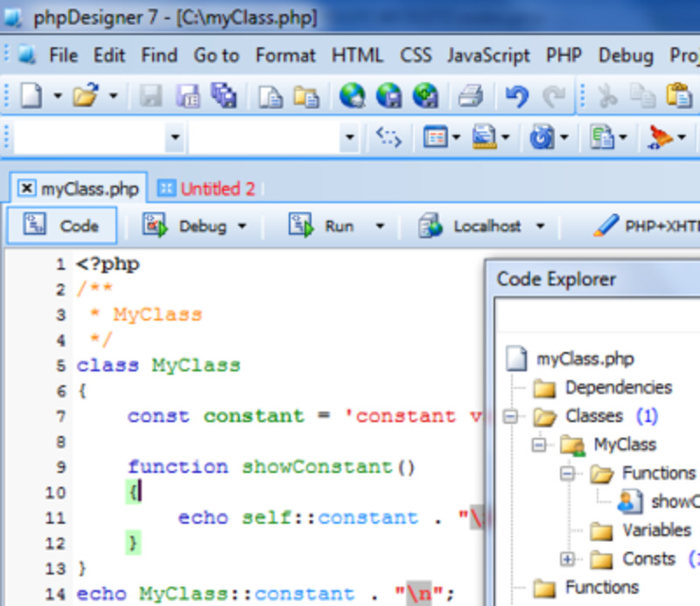
Task: Collapse the MyClass tree node
Action: coord(539,445)
